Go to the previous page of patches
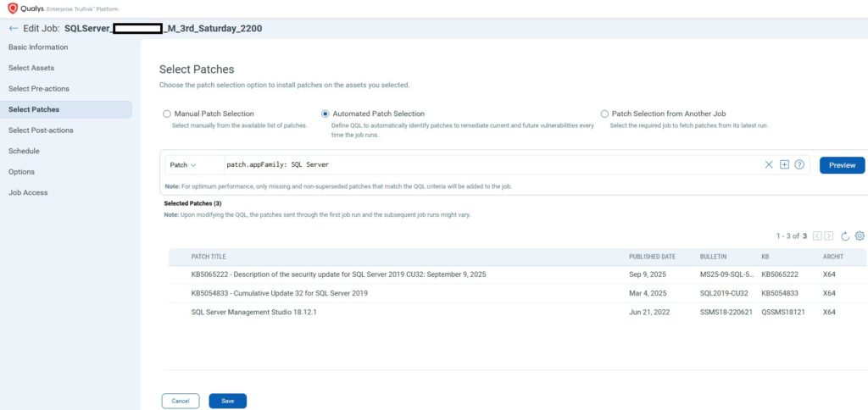The image size is (868, 410). click(x=817, y=235)
